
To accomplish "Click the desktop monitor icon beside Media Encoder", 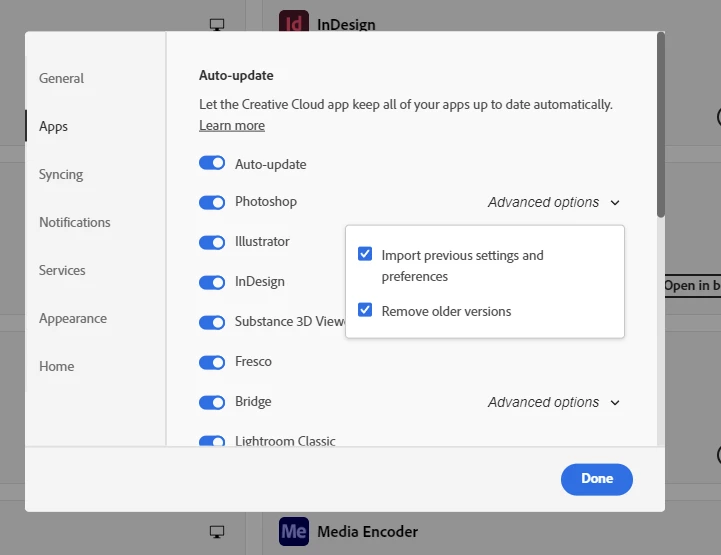I will coord(217,532).
